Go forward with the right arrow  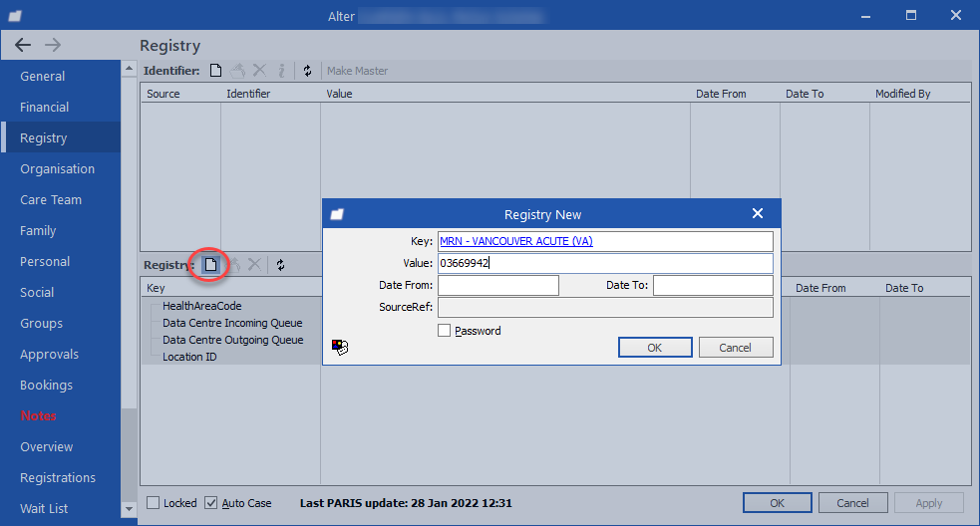click(x=53, y=45)
